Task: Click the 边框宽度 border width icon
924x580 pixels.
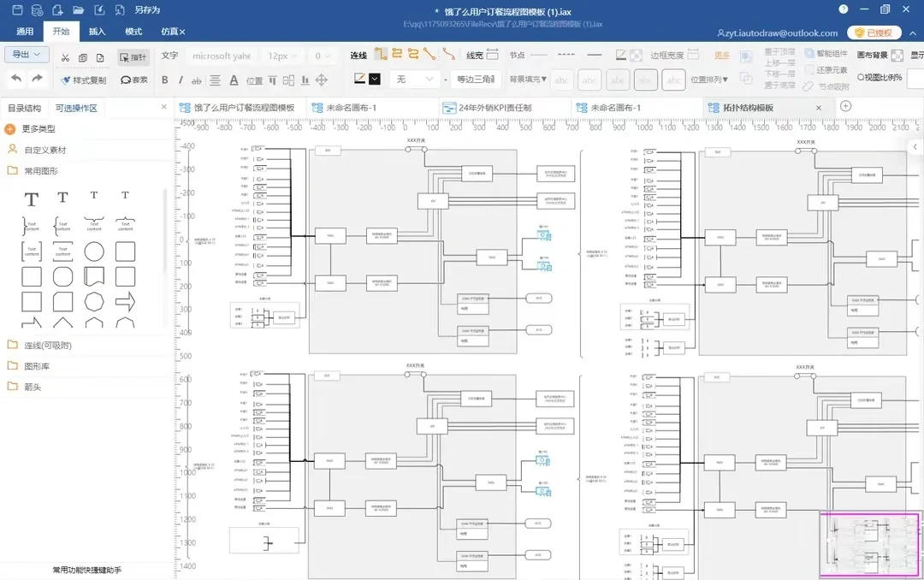Action: [694, 54]
